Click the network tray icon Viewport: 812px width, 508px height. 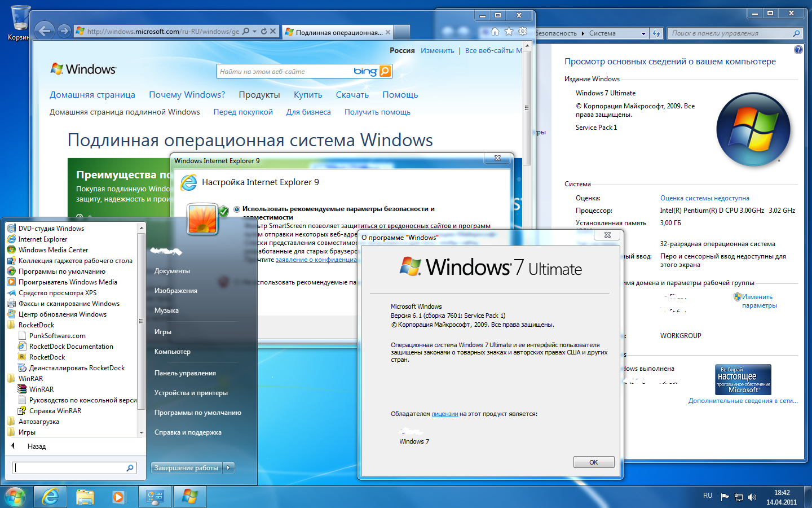tap(738, 497)
